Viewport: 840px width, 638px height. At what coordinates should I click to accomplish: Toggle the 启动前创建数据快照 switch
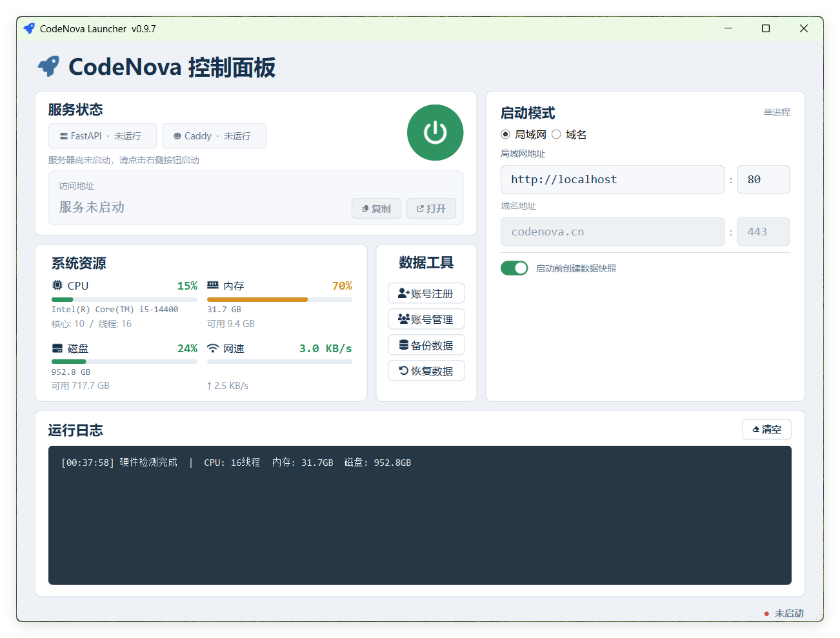514,268
